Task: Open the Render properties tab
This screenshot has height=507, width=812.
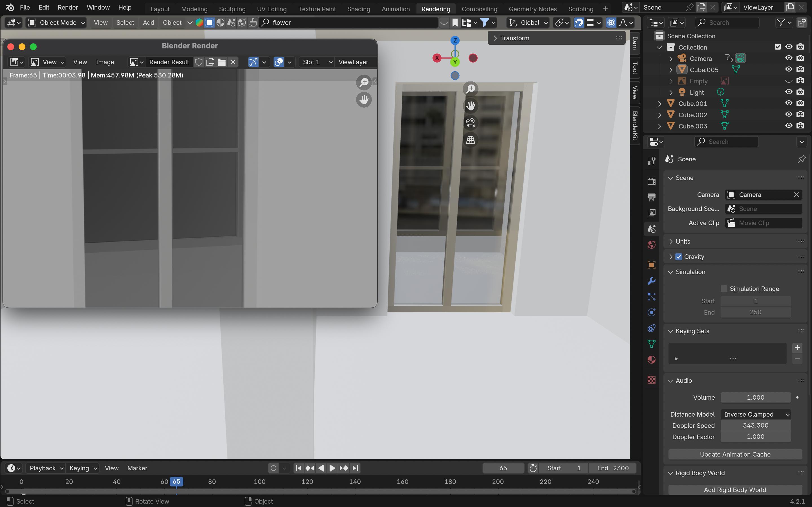Action: click(x=651, y=181)
